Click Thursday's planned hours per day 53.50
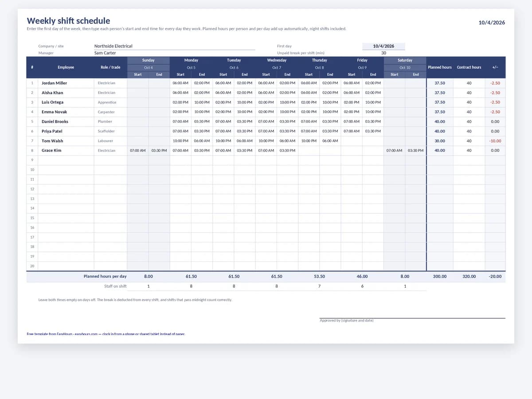The image size is (532, 399). coord(319,277)
